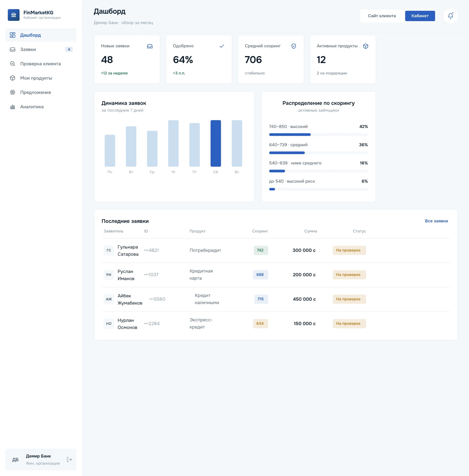Click the НО avatar for Нурлан Осмонов
The height and width of the screenshot is (476, 469).
tap(109, 323)
